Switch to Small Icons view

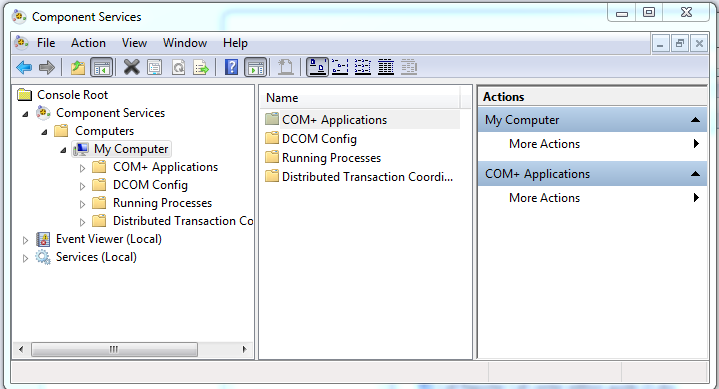[340, 67]
